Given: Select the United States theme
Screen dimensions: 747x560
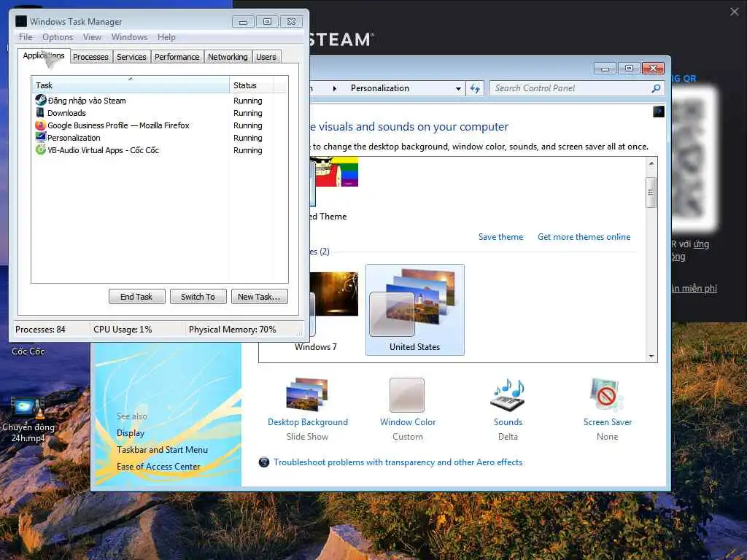Looking at the screenshot, I should [414, 309].
